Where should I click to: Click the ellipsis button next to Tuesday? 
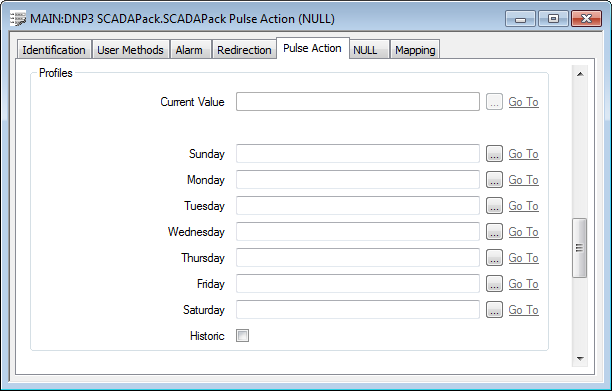point(494,206)
